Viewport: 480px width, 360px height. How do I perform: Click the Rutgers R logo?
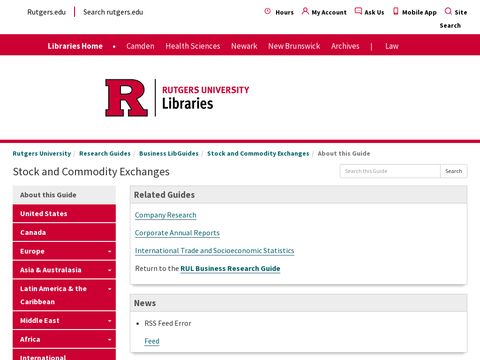126,98
